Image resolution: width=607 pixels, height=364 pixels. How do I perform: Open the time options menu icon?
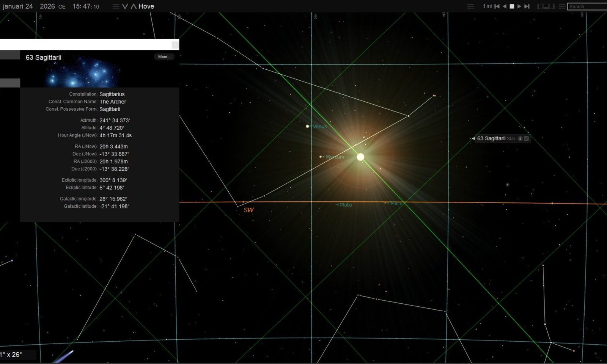116,6
